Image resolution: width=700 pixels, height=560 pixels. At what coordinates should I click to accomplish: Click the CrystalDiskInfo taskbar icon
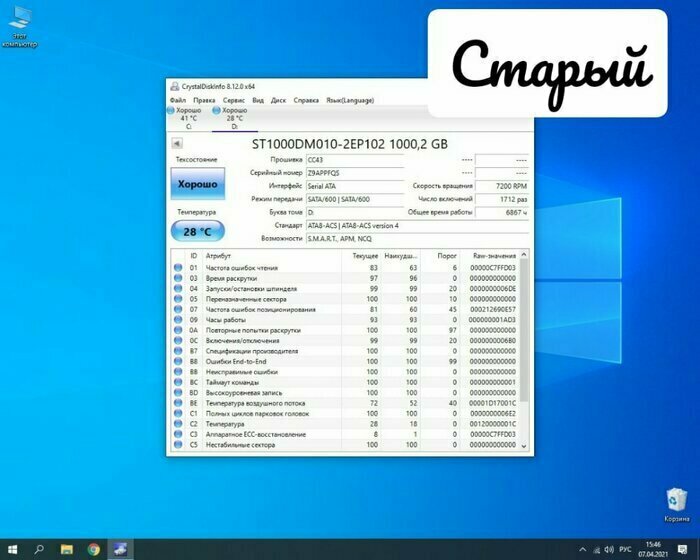click(x=120, y=549)
